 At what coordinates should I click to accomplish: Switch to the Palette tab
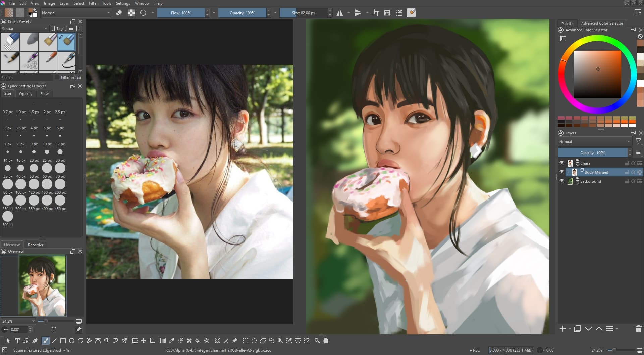coord(567,23)
